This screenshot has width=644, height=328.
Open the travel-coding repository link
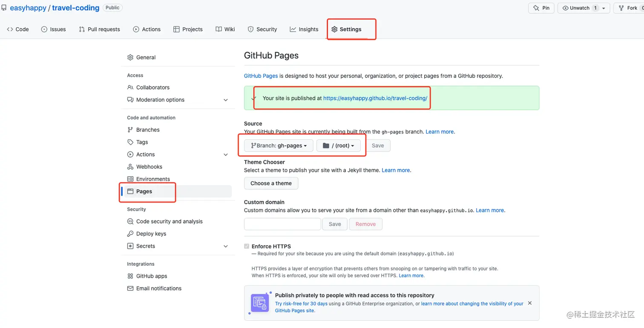[x=76, y=8]
